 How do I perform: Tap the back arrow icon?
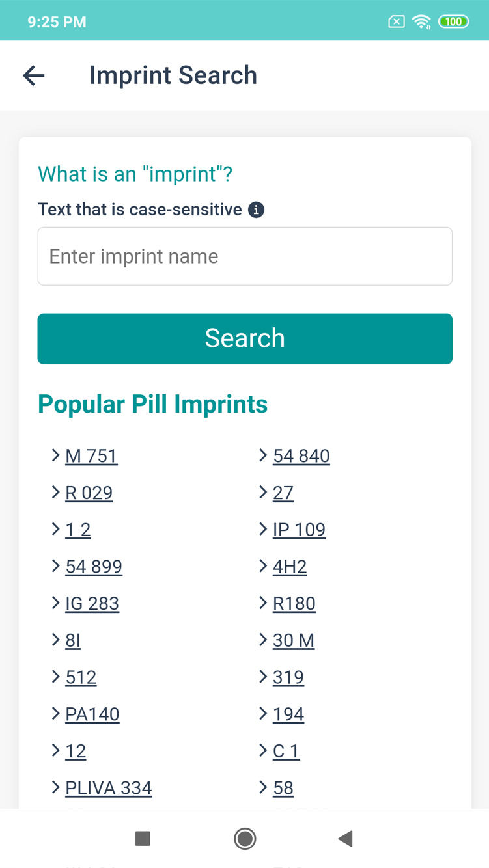[x=34, y=75]
